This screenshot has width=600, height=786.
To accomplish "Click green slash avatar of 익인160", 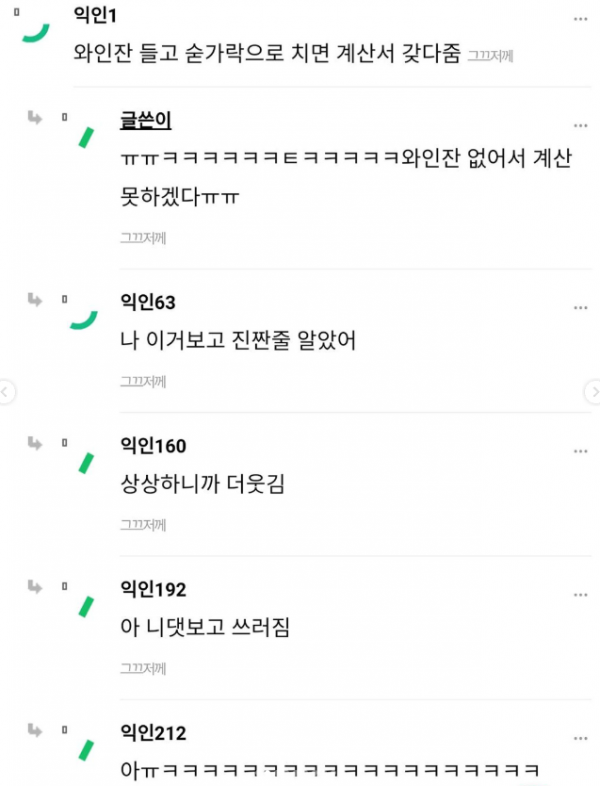I will 86,463.
